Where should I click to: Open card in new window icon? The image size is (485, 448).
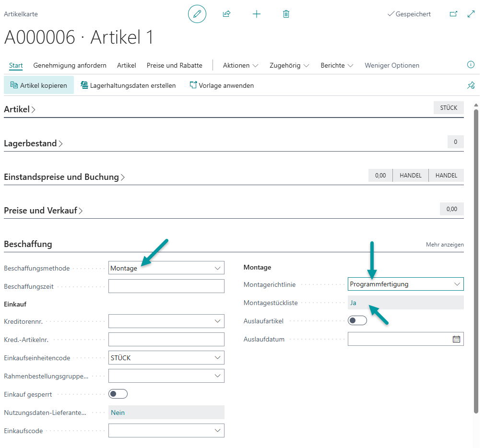point(453,14)
